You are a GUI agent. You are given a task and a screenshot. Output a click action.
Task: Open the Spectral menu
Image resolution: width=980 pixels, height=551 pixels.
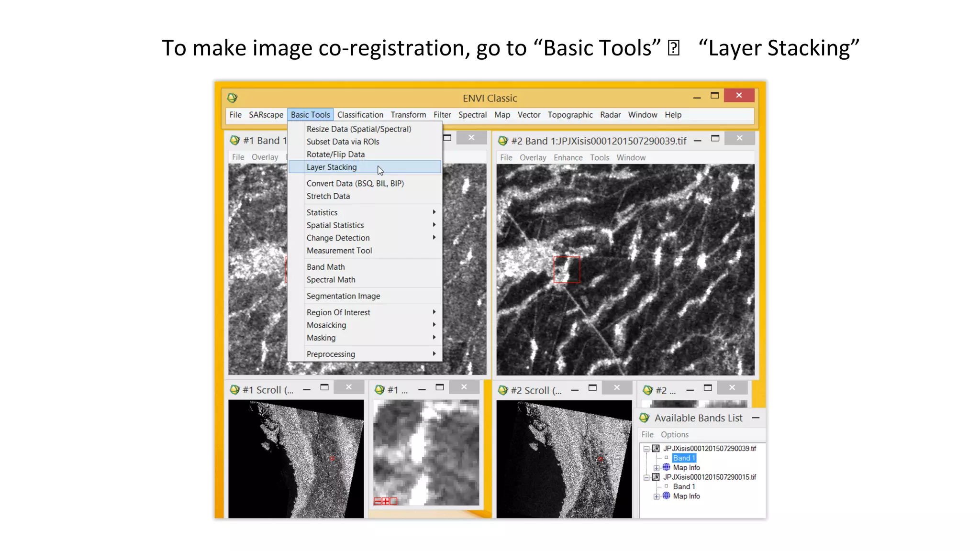[472, 115]
